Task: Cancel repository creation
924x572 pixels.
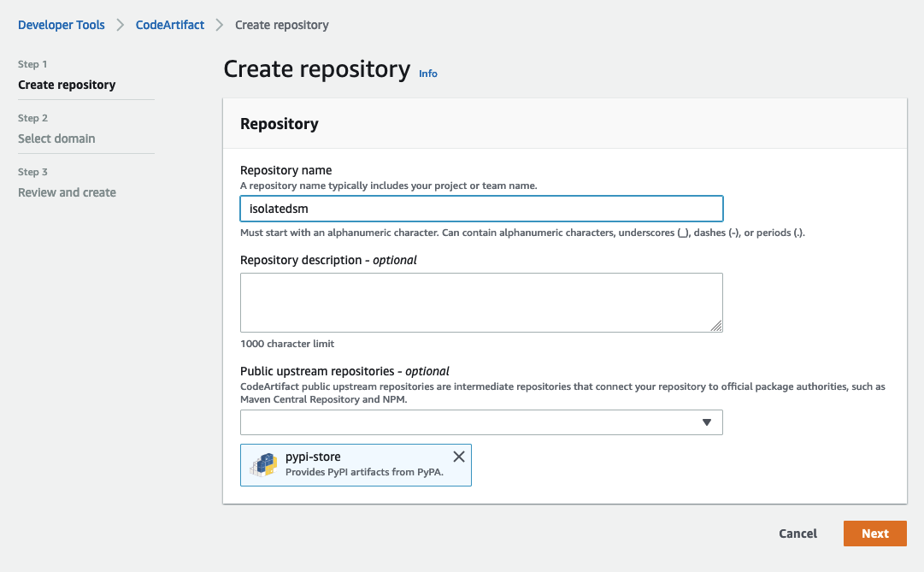Action: point(797,534)
